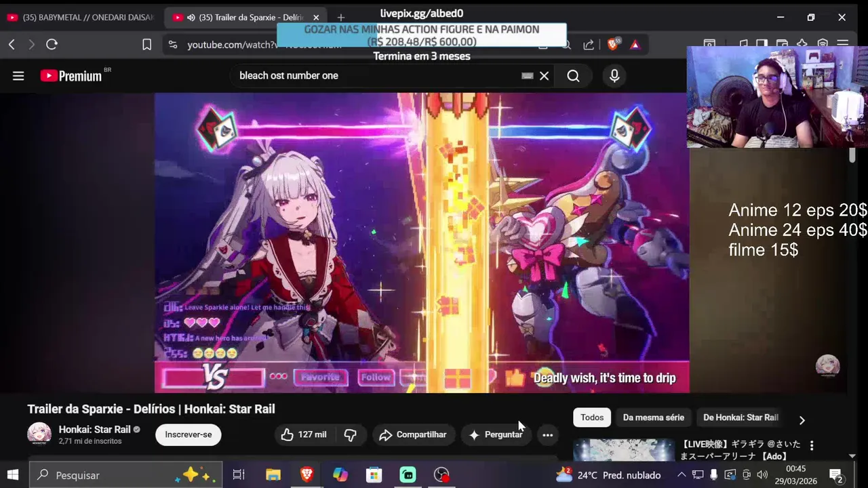Image resolution: width=868 pixels, height=488 pixels.
Task: Open the on-screen keyboard in search box
Action: 528,76
